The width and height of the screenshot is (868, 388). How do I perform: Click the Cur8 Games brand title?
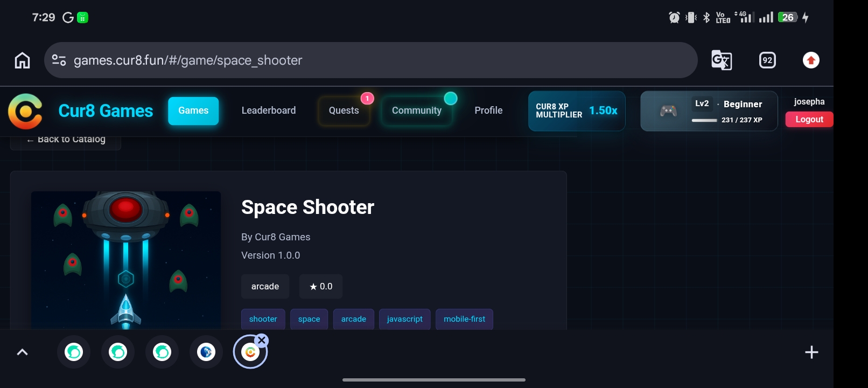click(x=106, y=111)
